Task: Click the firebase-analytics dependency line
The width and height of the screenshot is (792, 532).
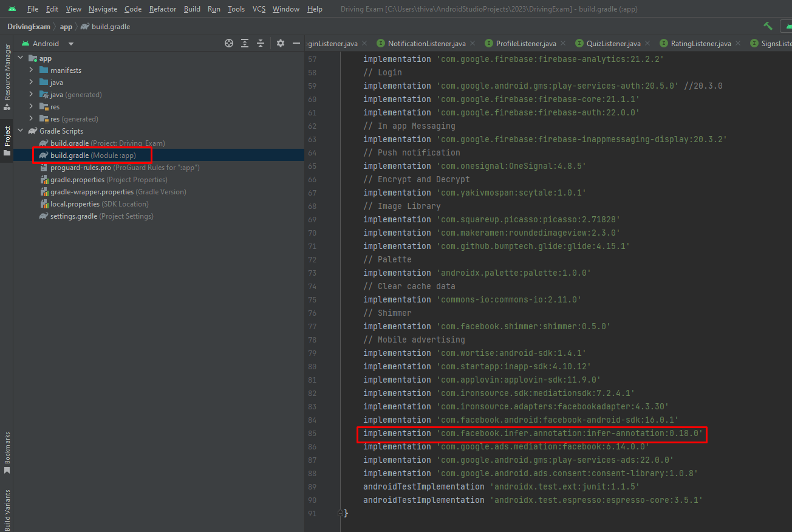Action: 513,60
